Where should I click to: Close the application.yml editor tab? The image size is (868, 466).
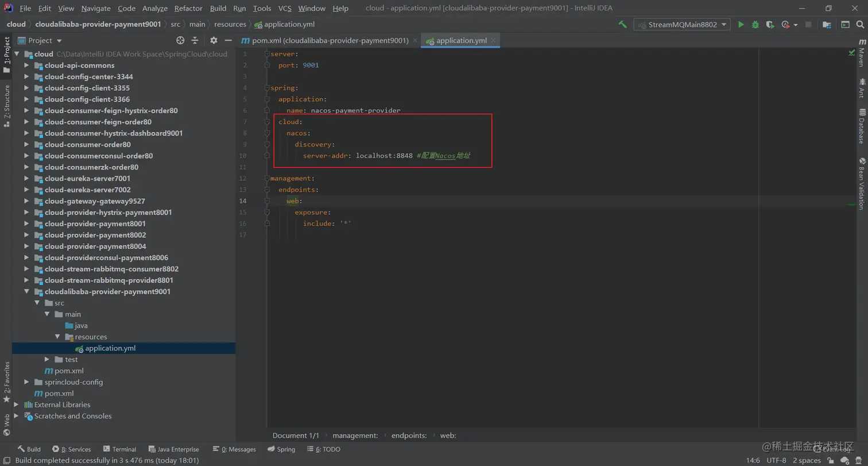[493, 40]
